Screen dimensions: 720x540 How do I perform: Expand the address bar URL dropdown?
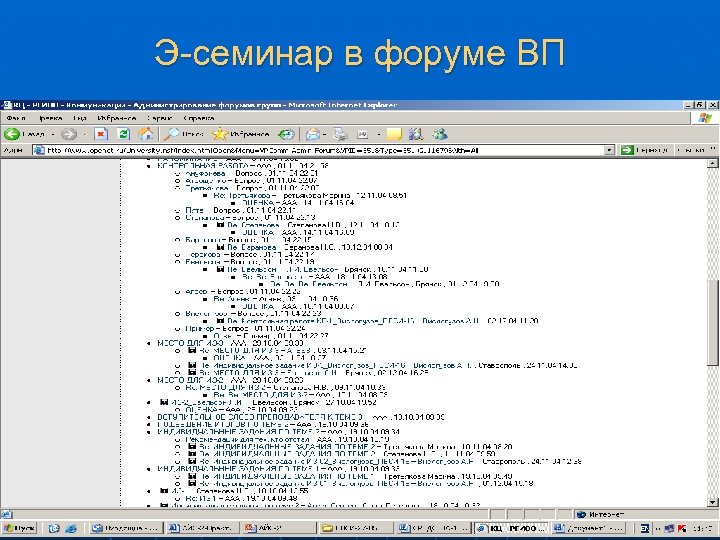point(609,150)
